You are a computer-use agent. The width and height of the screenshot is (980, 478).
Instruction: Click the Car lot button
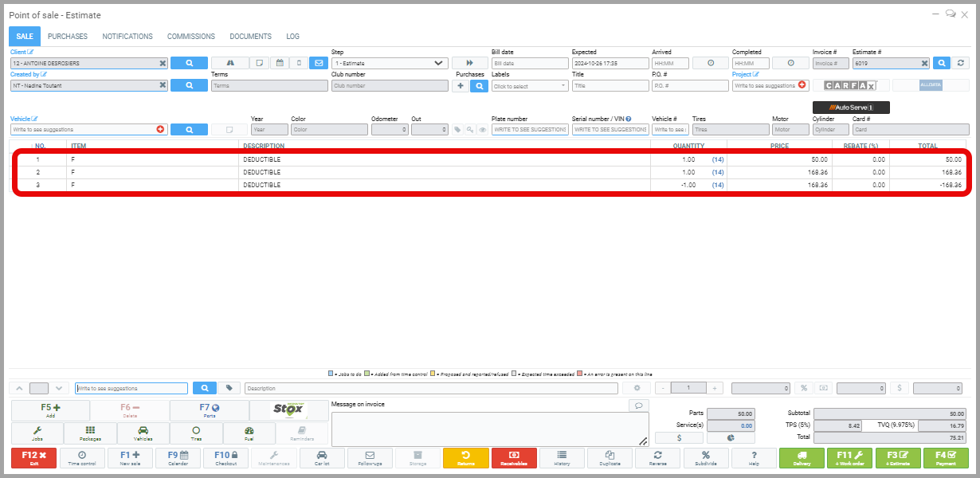tap(321, 458)
